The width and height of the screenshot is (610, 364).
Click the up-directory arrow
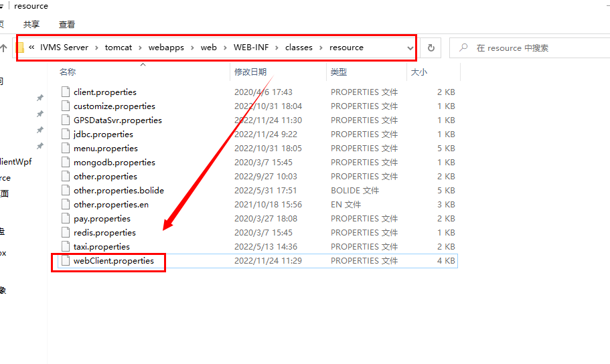click(3, 48)
